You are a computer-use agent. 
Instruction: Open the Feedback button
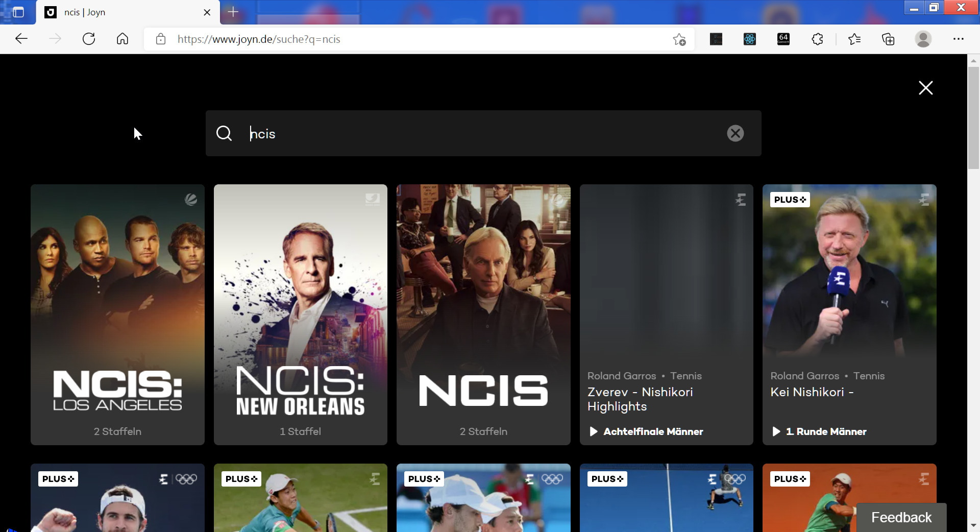click(x=901, y=517)
